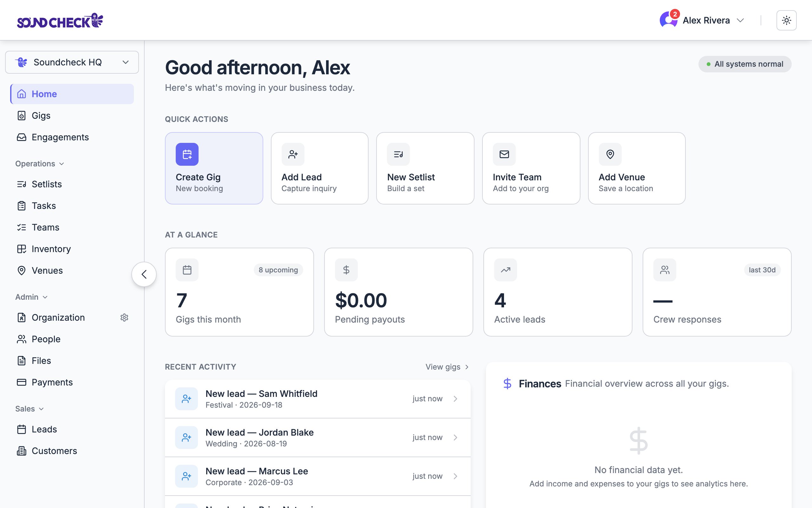The width and height of the screenshot is (812, 508).
Task: Open Tasks in the sidebar
Action: (72, 206)
